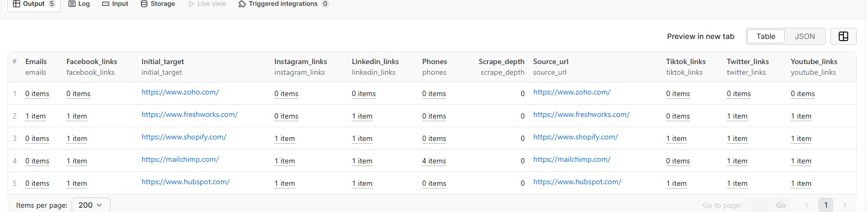Click Tiktok_links '0 items' in mailchimp row
The height and width of the screenshot is (212, 868).
click(678, 161)
